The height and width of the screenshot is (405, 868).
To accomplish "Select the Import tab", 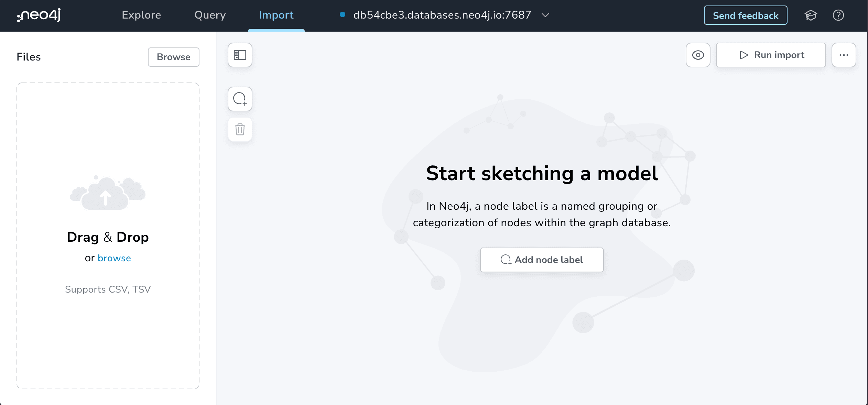I will click(276, 15).
